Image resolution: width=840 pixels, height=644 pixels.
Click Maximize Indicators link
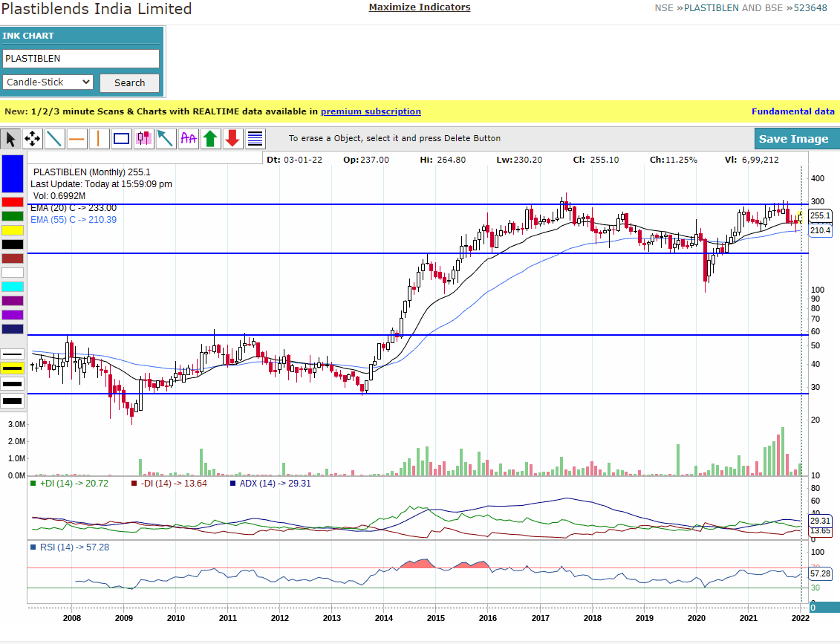420,7
